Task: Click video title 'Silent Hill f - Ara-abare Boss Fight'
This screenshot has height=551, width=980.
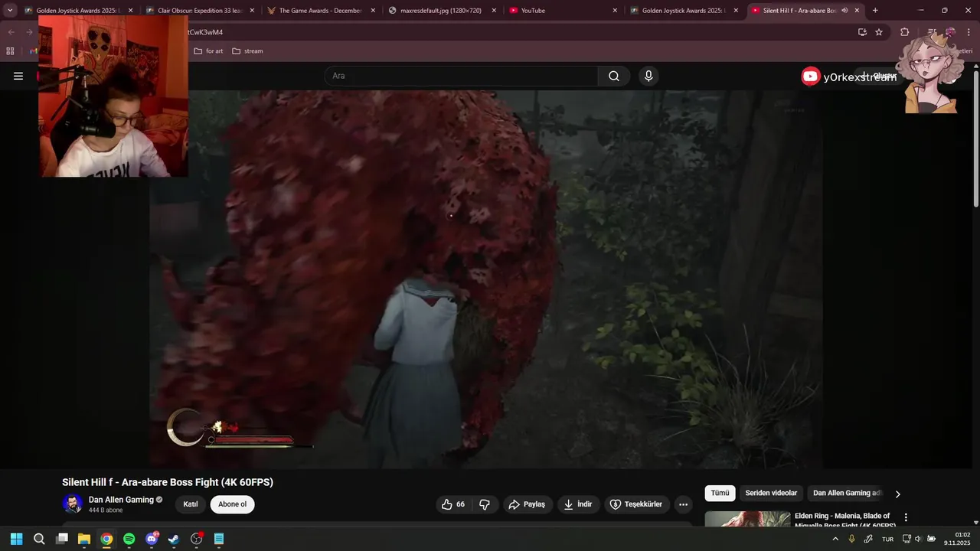Action: [168, 482]
